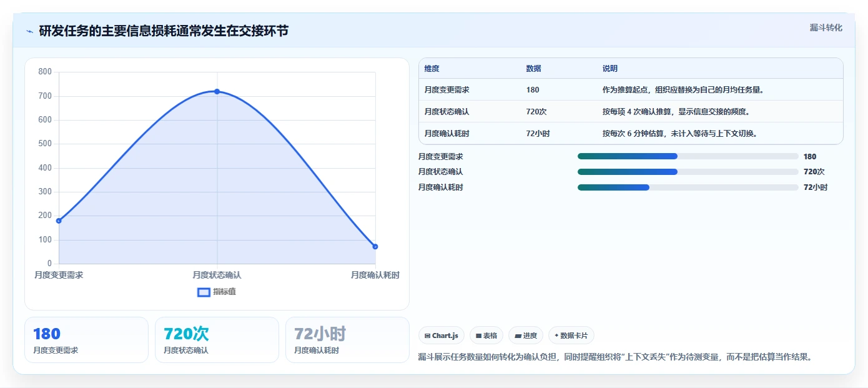868x388 pixels.
Task: Click the 数据 column header
Action: (534, 69)
